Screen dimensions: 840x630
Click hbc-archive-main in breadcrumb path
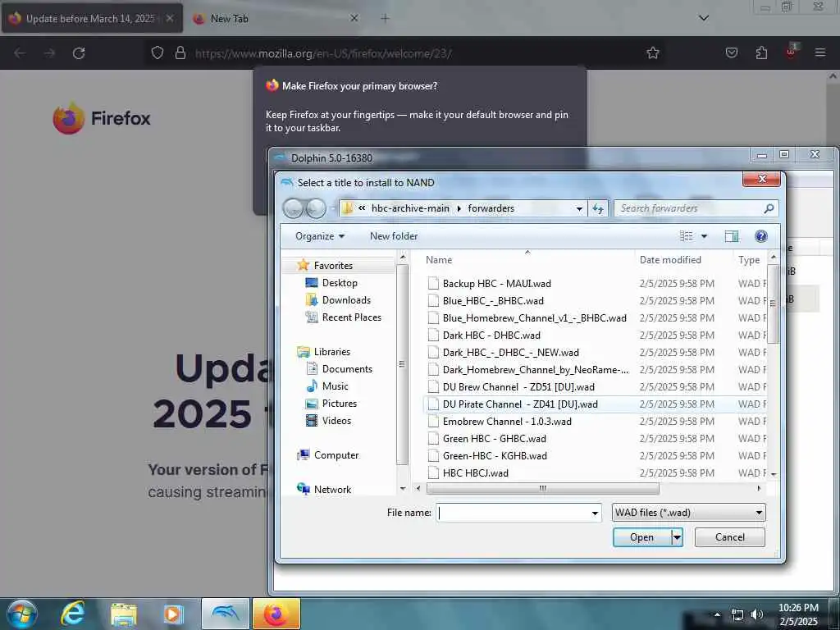click(x=410, y=208)
